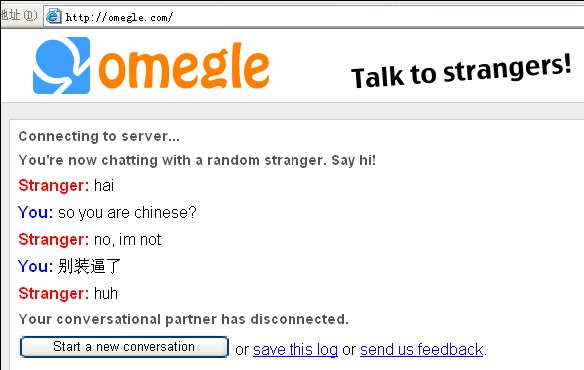The image size is (584, 370).
Task: Click the first red Stranger label
Action: pyautogui.click(x=54, y=186)
